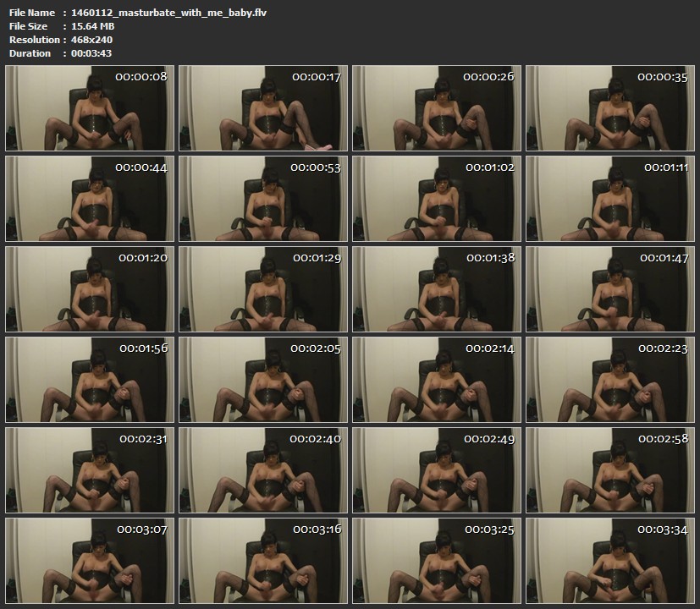Select the frame marked 00:00:17

(x=263, y=108)
